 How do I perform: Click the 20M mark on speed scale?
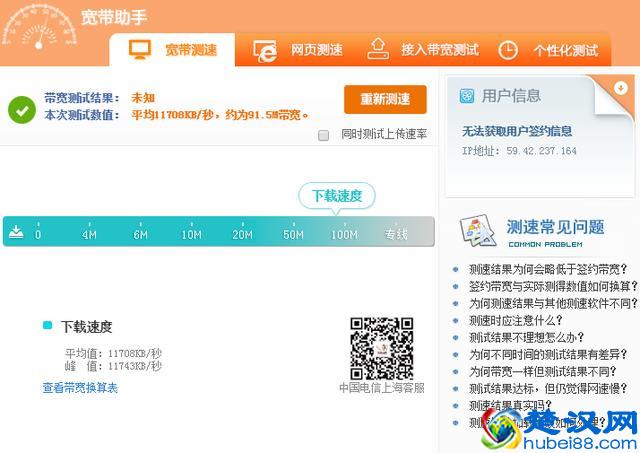click(x=242, y=235)
